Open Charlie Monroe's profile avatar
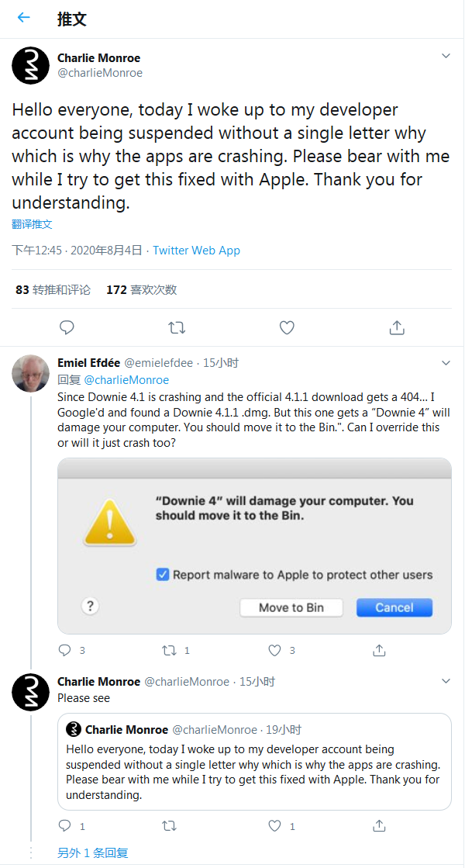 [30, 65]
